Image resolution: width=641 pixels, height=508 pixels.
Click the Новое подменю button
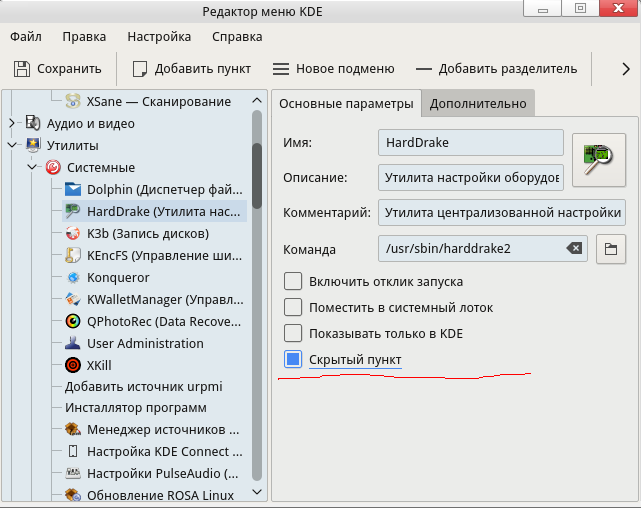point(334,69)
